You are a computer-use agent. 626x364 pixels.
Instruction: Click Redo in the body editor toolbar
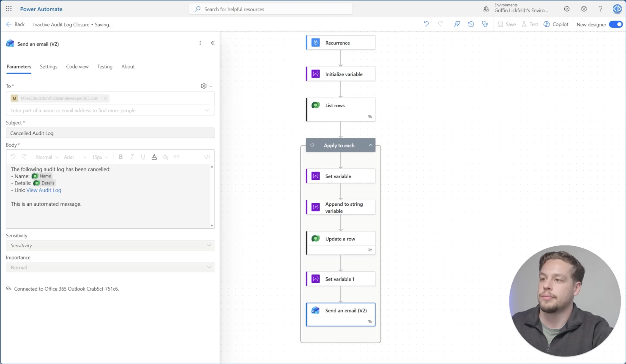tap(24, 157)
